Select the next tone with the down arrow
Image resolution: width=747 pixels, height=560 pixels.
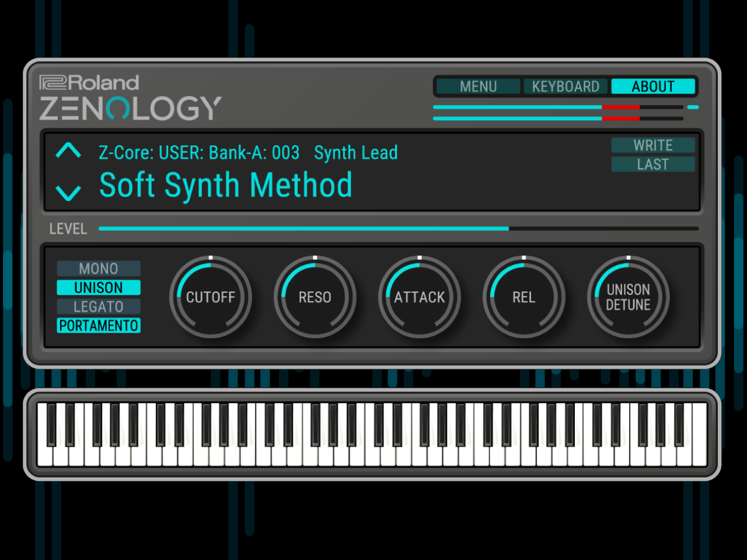tap(68, 192)
